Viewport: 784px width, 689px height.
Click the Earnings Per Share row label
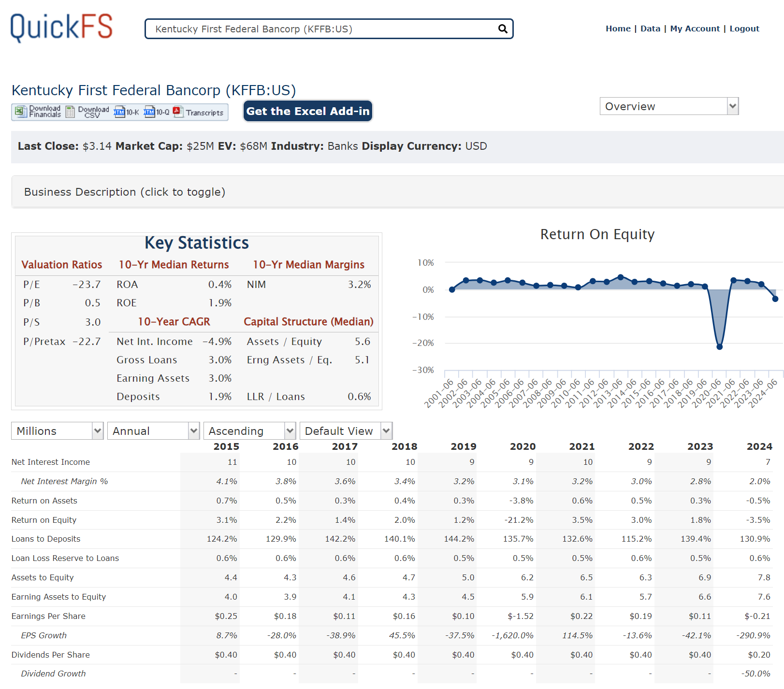click(48, 616)
